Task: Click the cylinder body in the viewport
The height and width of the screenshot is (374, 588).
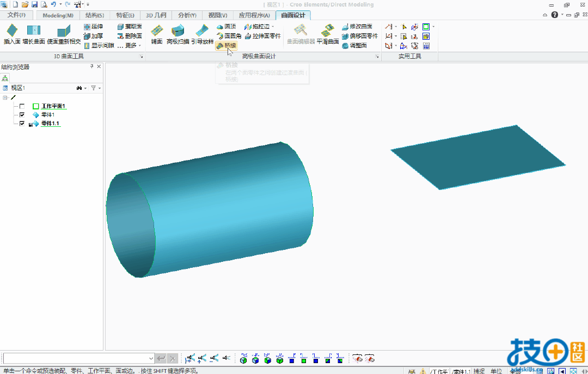Action: 221,210
